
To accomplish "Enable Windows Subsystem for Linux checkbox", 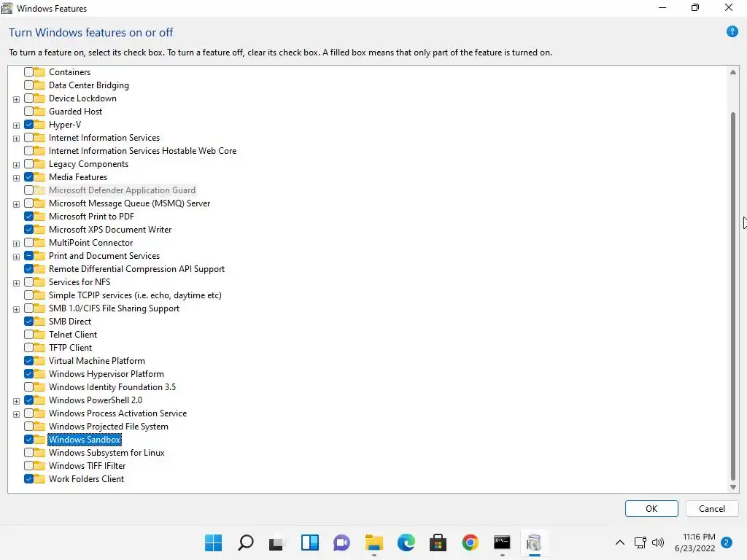I will click(x=28, y=452).
